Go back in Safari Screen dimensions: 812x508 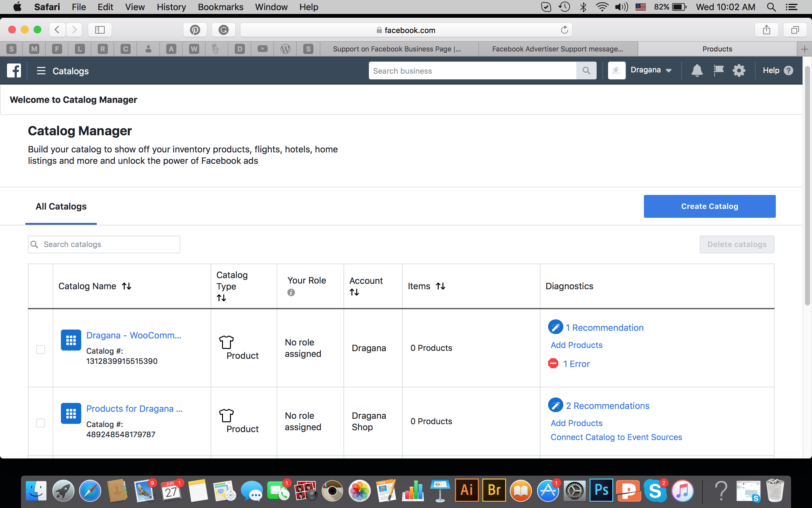tap(57, 30)
